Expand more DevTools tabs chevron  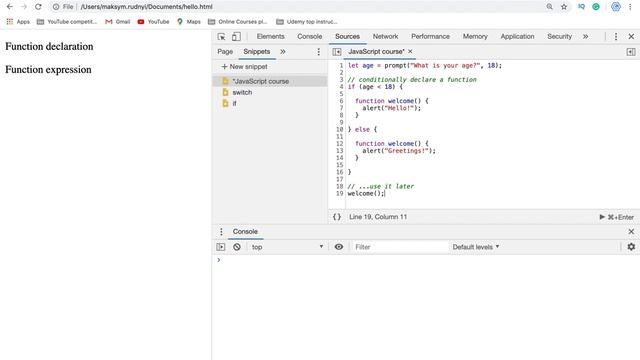coord(585,36)
